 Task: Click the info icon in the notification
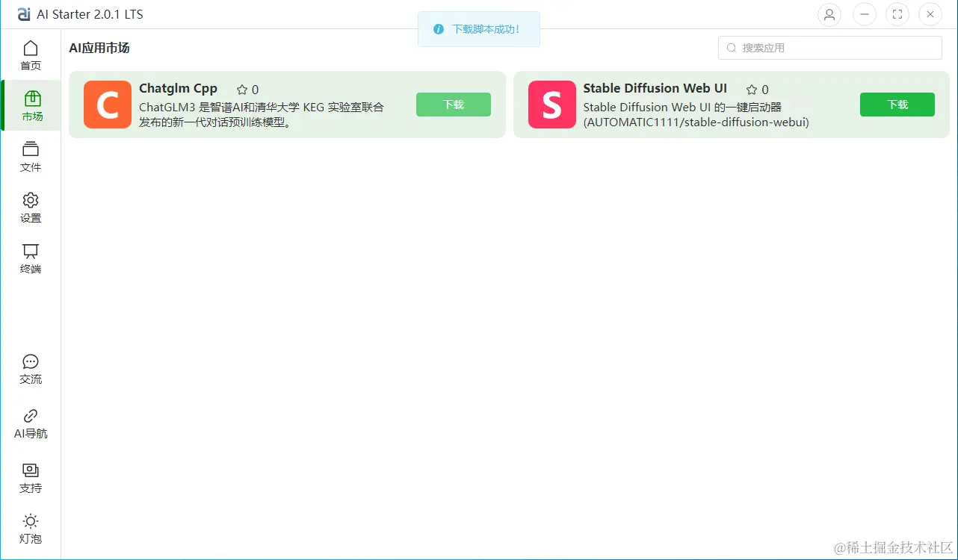tap(439, 29)
